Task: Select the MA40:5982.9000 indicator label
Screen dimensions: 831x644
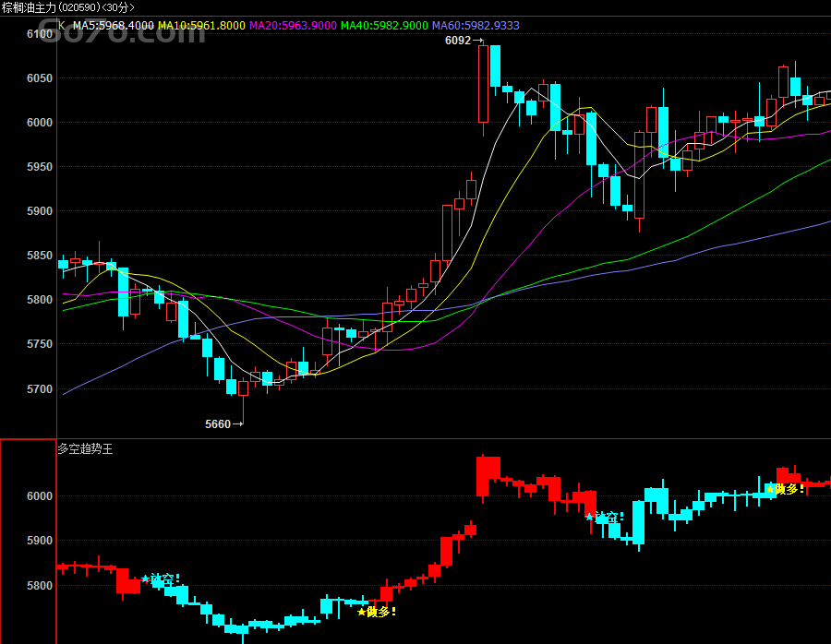Action: click(384, 26)
